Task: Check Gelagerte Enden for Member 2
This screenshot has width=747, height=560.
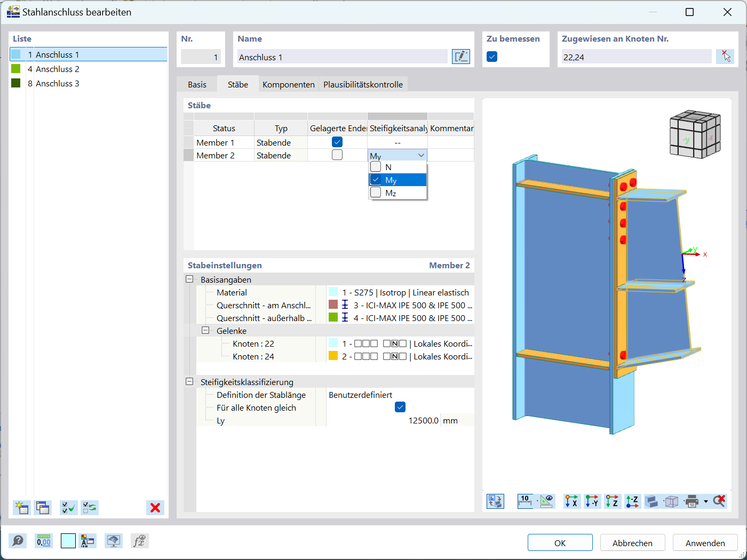Action: (x=337, y=155)
